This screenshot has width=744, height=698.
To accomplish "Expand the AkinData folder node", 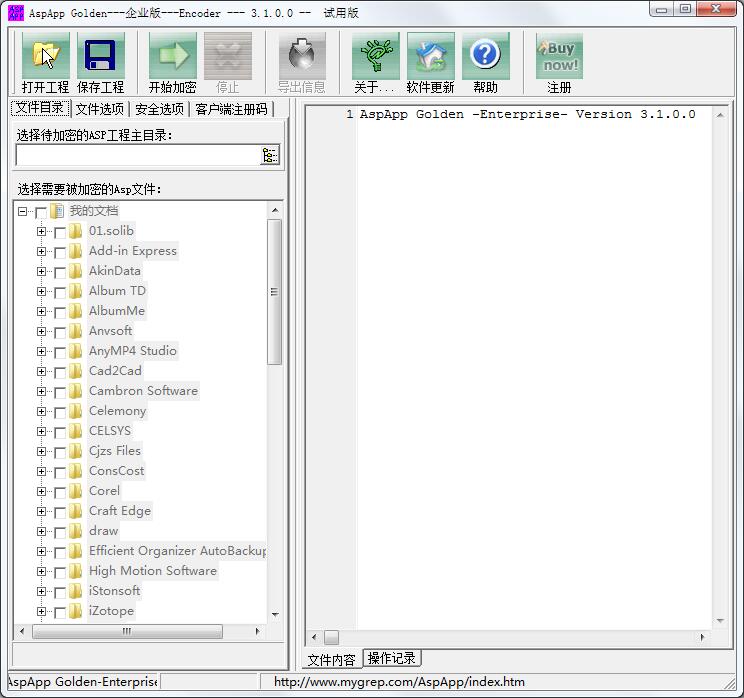I will click(41, 271).
